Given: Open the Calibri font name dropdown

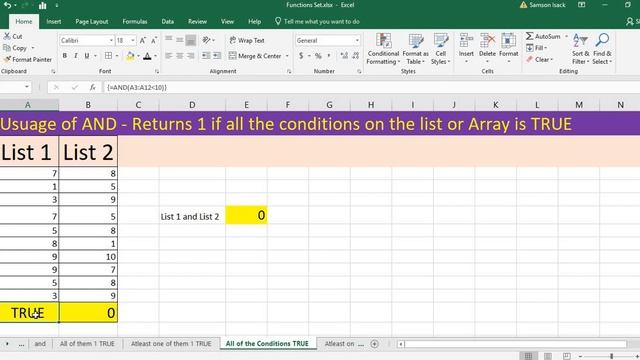Looking at the screenshot, I should tap(111, 40).
